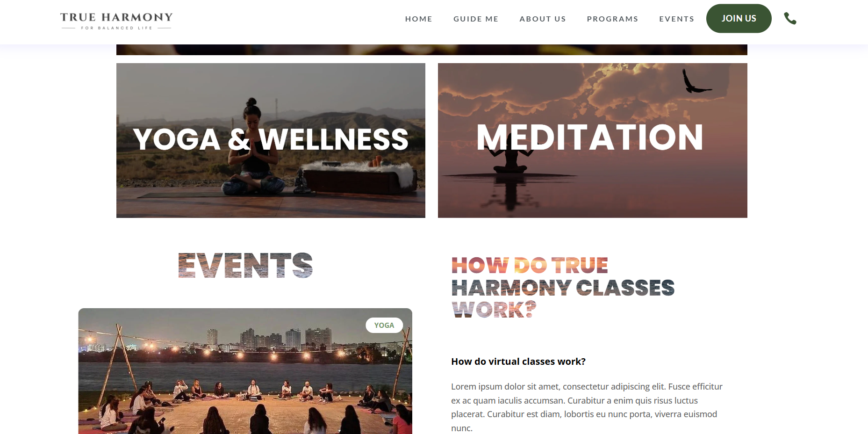Expand "How do virtual classes work?" question
This screenshot has height=434, width=868.
[518, 362]
